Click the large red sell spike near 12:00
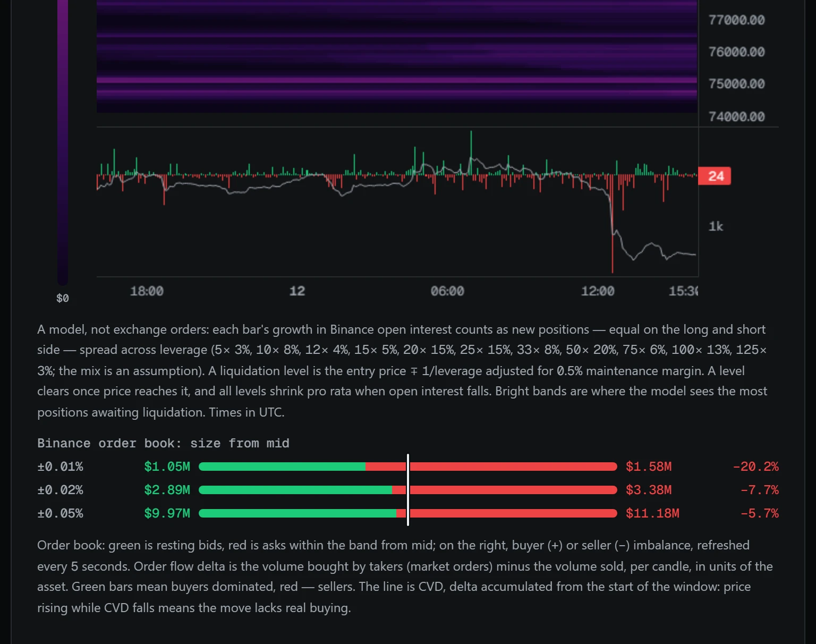The height and width of the screenshot is (644, 816). coord(613,223)
